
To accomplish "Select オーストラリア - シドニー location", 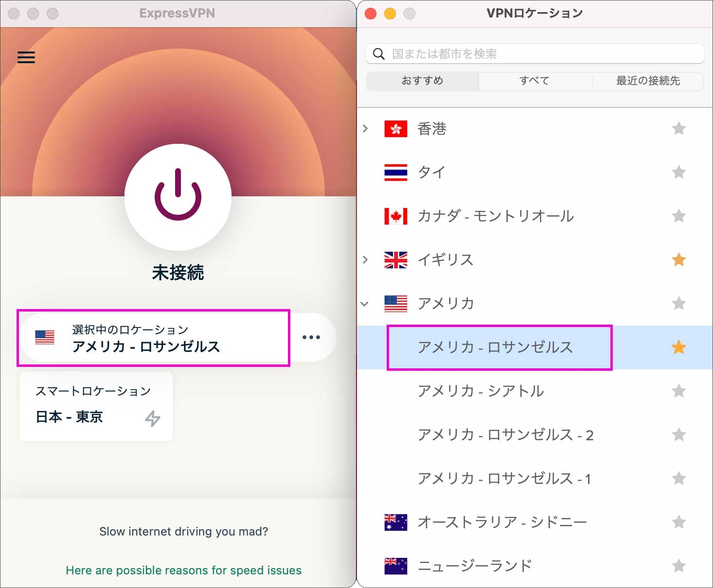I will coord(535,522).
